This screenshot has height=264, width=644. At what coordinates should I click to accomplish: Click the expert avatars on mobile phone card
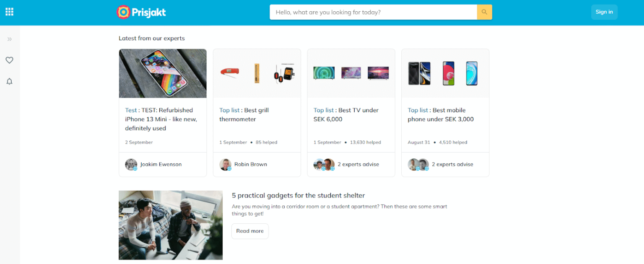coord(418,164)
